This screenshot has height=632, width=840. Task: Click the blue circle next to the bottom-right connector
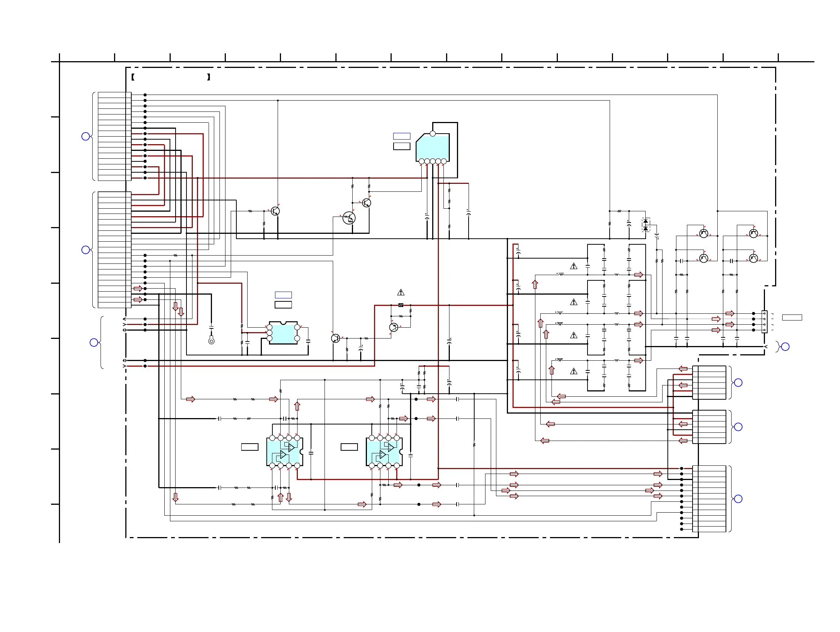[x=738, y=499]
